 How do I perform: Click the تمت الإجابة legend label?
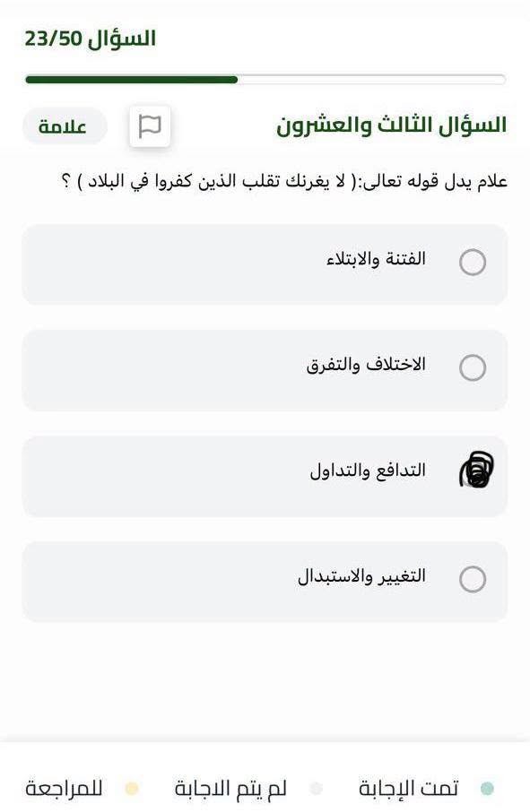pos(408,788)
